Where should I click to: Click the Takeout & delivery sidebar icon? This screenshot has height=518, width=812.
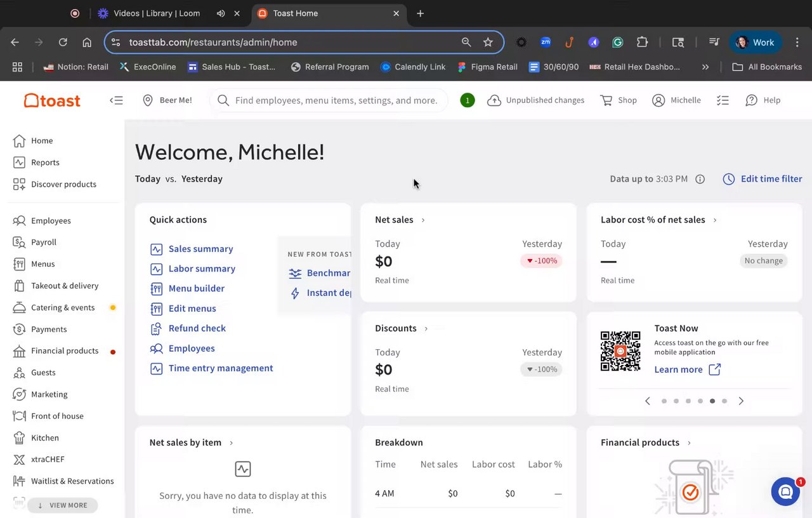click(x=19, y=286)
